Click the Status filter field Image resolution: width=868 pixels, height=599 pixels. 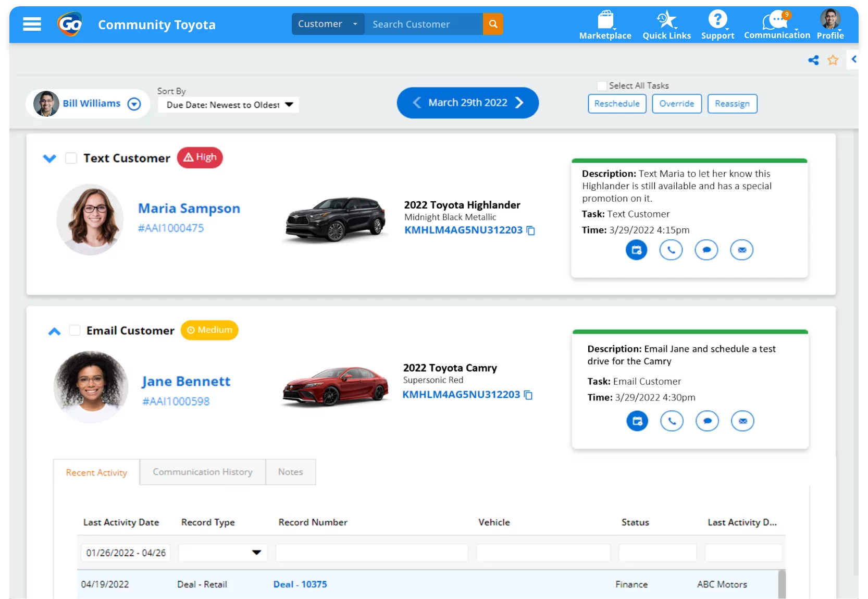tap(658, 553)
